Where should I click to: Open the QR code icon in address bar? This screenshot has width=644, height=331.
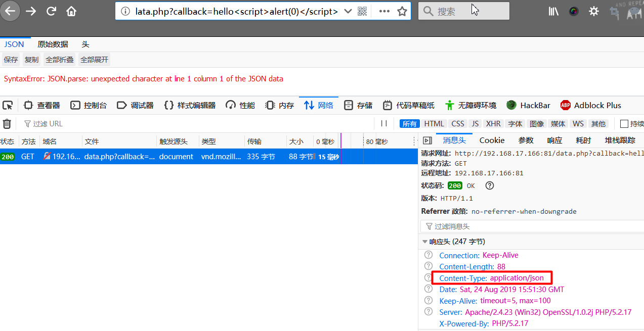(x=362, y=11)
